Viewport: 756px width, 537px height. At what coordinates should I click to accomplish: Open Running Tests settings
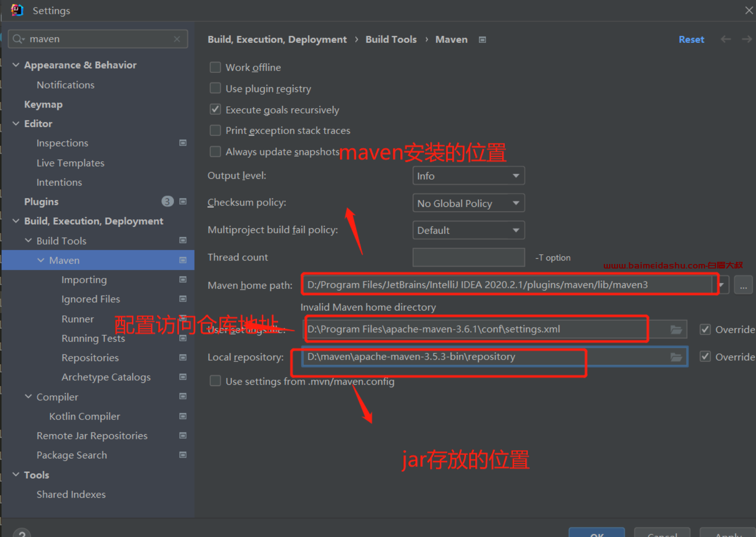pos(93,338)
